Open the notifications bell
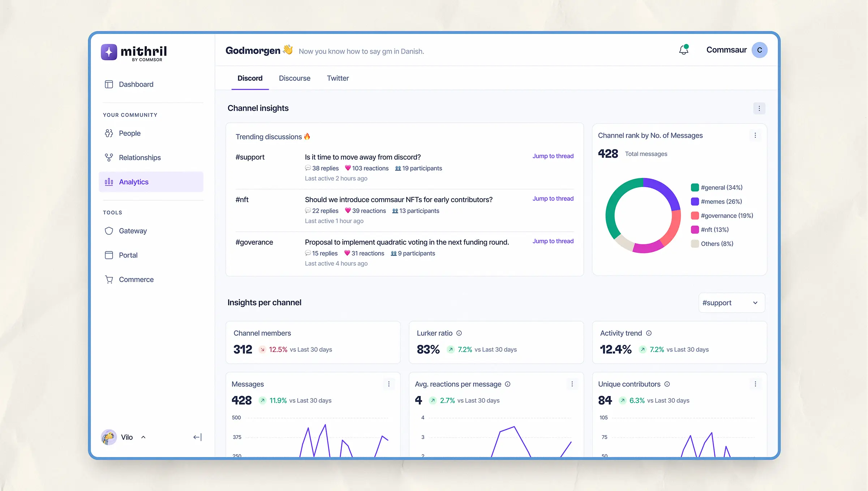The width and height of the screenshot is (868, 491). (x=684, y=50)
